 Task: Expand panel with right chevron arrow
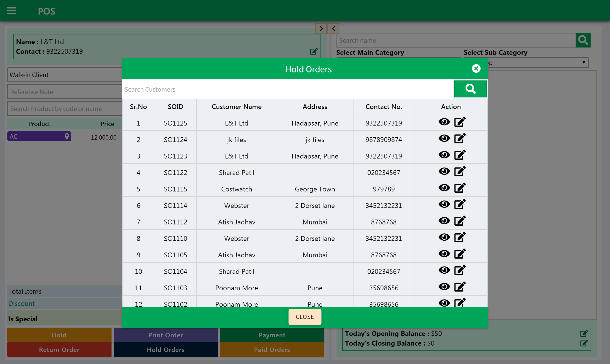pyautogui.click(x=321, y=28)
